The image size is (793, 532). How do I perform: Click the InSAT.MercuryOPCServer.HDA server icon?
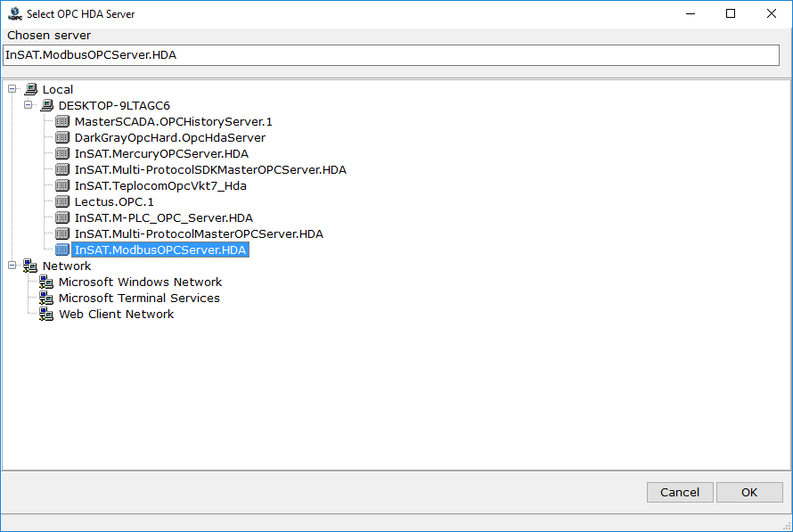[62, 154]
